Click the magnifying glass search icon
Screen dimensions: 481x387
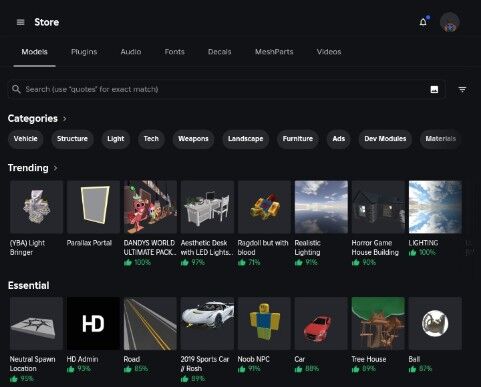coord(16,89)
